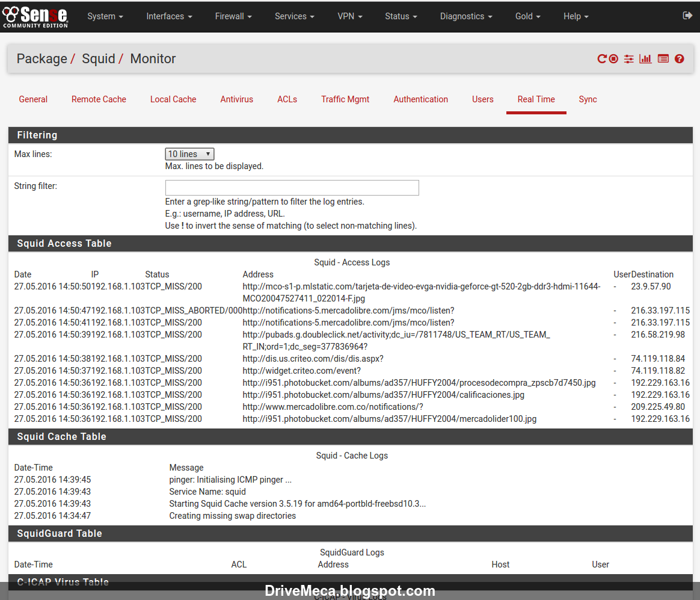Switch to the Local Cache tab
This screenshot has width=700, height=600.
click(x=173, y=99)
